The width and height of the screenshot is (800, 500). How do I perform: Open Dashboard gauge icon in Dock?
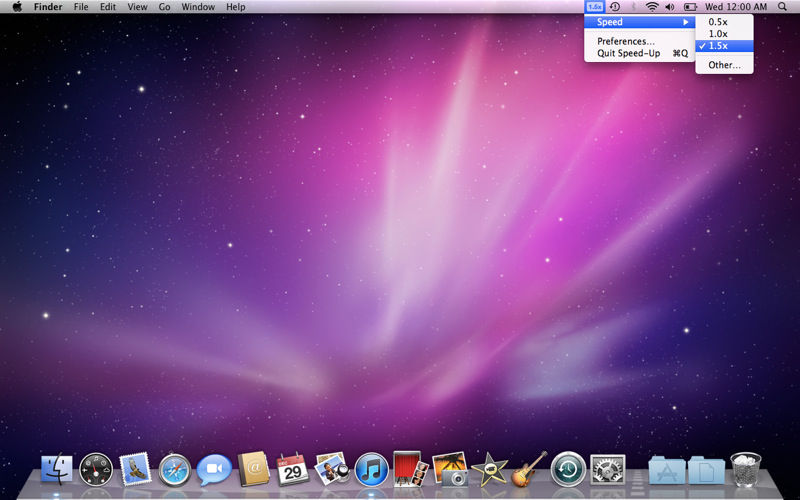click(96, 469)
